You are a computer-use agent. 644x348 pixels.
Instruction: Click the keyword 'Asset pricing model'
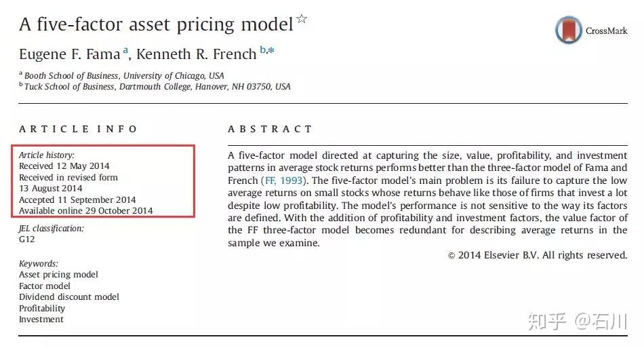click(58, 275)
